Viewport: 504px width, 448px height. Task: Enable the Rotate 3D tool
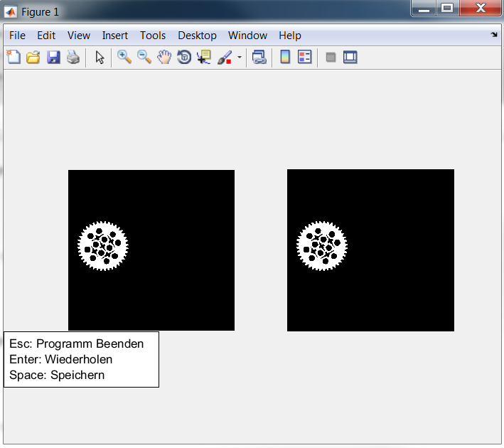click(x=184, y=58)
